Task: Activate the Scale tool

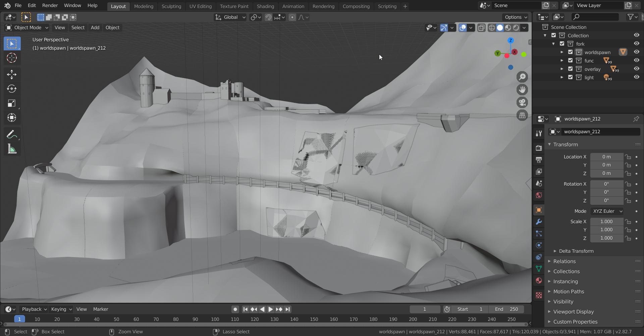Action: (x=12, y=103)
